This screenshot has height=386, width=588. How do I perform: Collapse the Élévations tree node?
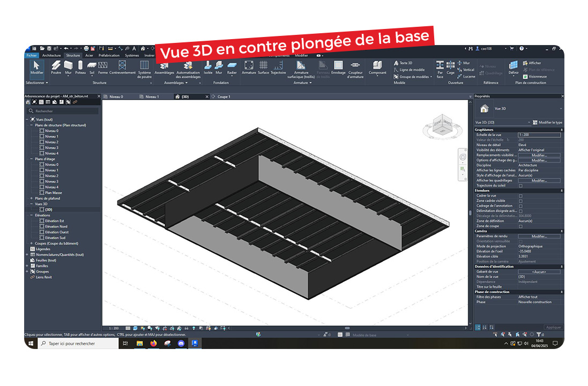32,216
